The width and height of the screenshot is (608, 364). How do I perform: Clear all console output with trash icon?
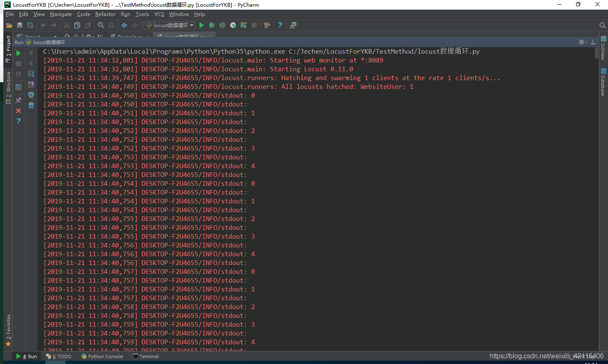click(31, 105)
